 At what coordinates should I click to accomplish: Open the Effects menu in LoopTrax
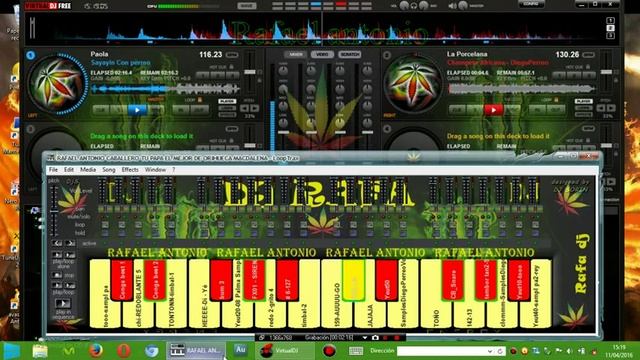pyautogui.click(x=130, y=169)
